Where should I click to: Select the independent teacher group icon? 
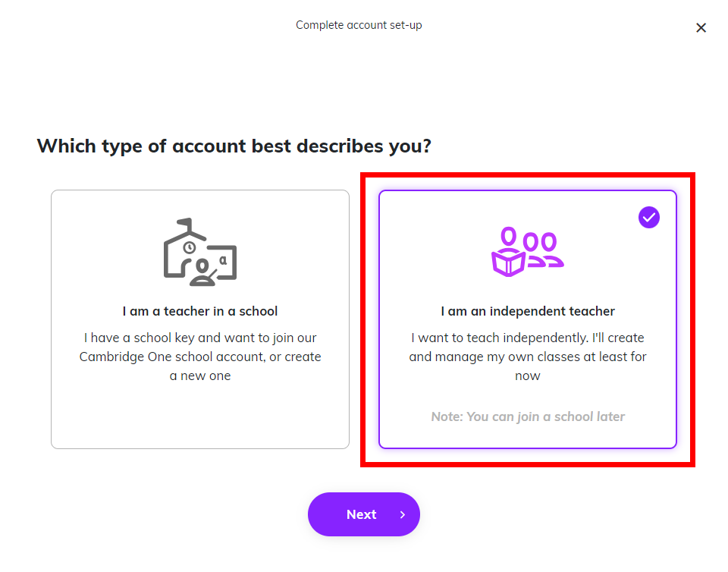pyautogui.click(x=527, y=250)
